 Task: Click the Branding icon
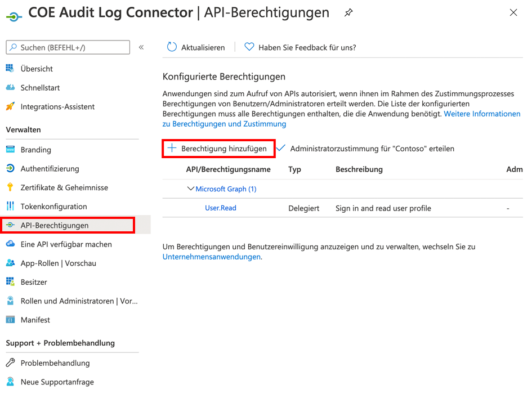tap(10, 149)
